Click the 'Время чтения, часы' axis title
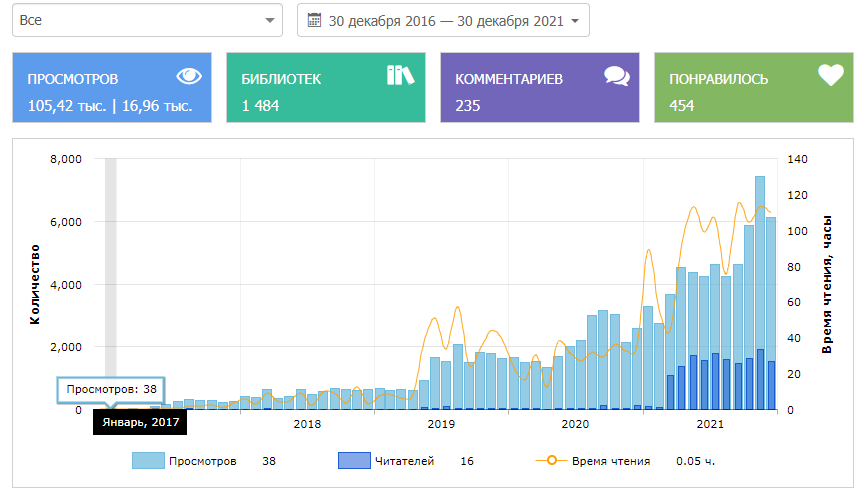Screen dimensions: 859x493 tap(827, 284)
